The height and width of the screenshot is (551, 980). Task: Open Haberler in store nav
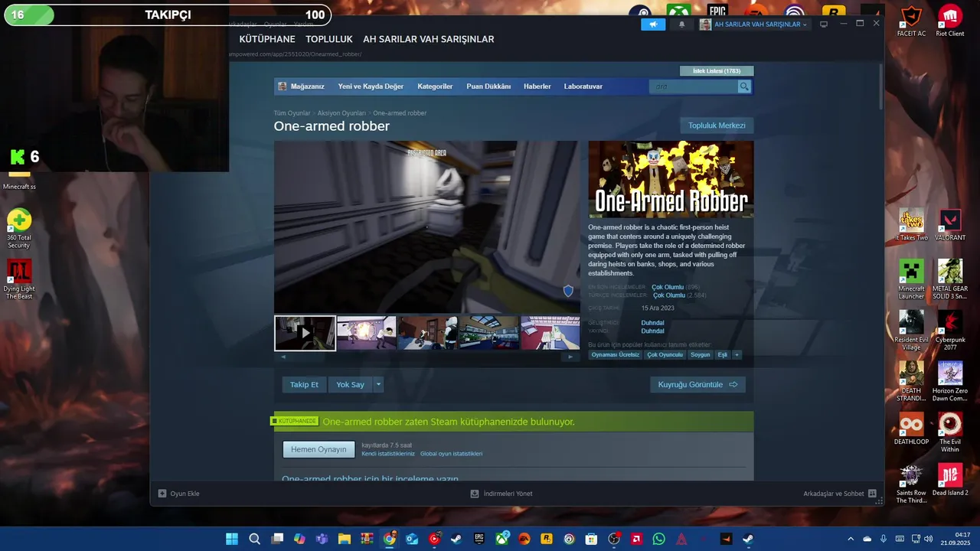[x=537, y=86]
